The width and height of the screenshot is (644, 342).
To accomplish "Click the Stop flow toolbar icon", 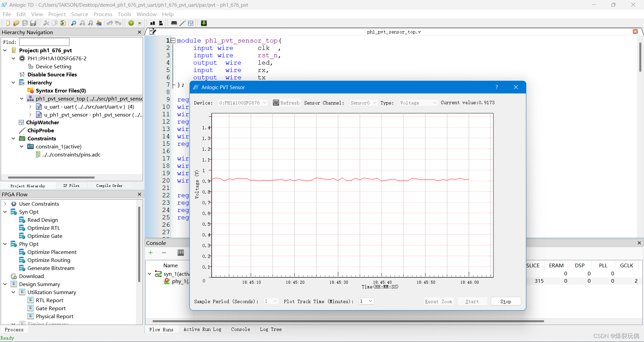I will coord(140,23).
